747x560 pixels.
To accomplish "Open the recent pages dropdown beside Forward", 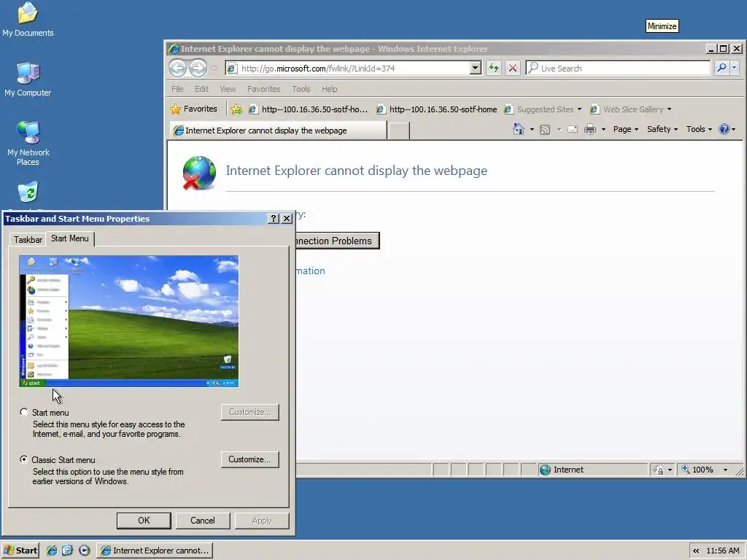I will click(x=214, y=69).
